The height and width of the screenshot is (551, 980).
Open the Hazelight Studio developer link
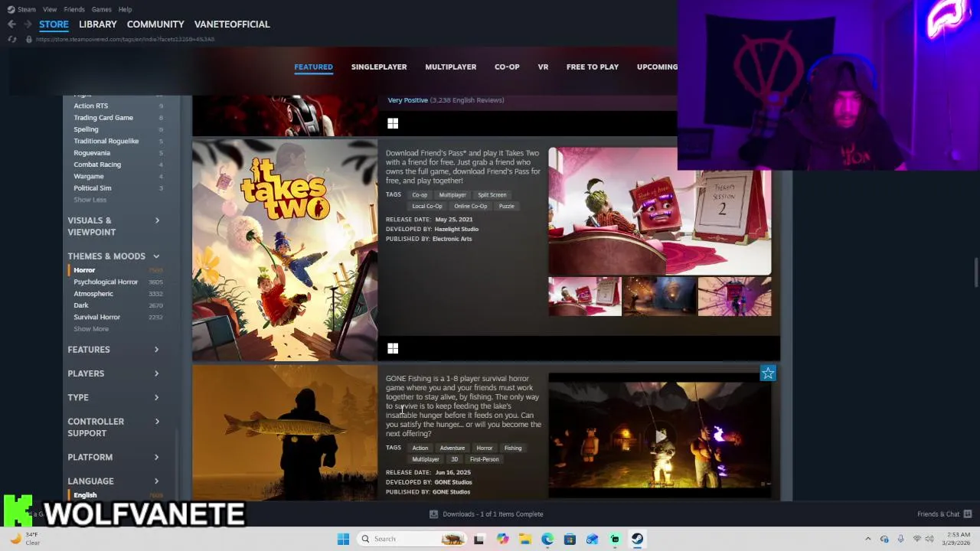(x=456, y=230)
